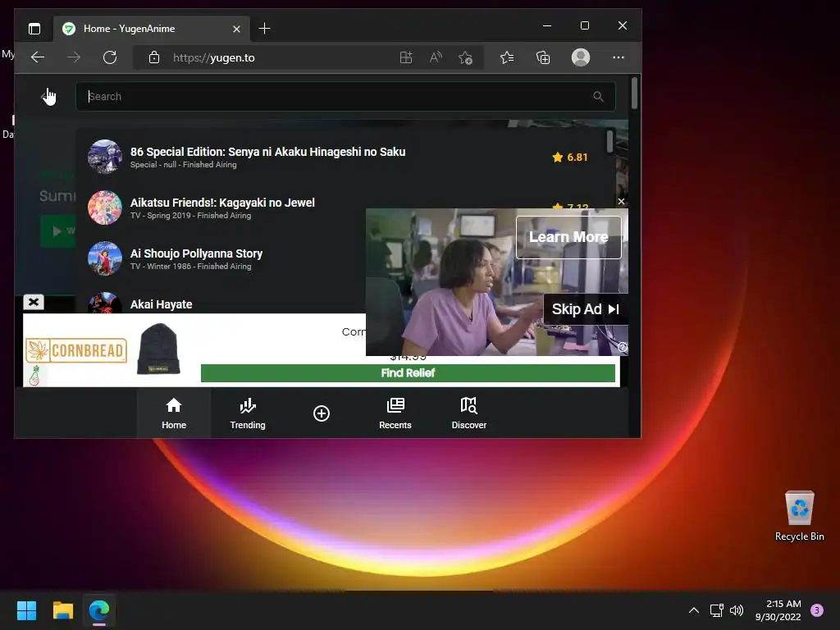The height and width of the screenshot is (630, 840).
Task: Close the video ad with the small X
Action: [621, 202]
